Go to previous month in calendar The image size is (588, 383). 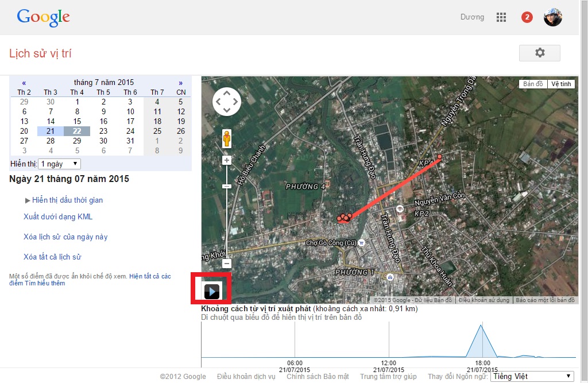tap(24, 83)
